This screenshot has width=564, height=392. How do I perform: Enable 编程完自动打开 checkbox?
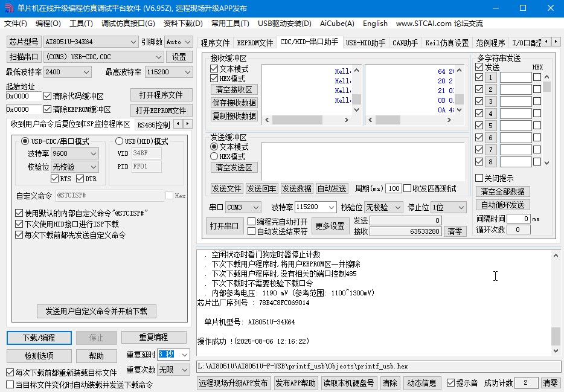pyautogui.click(x=251, y=222)
